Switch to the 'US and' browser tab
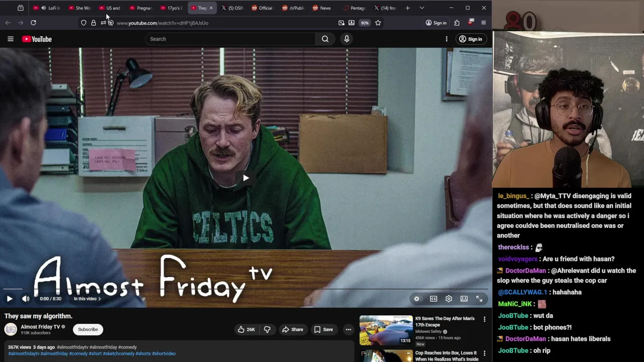This screenshot has width=644, height=362. [x=109, y=8]
